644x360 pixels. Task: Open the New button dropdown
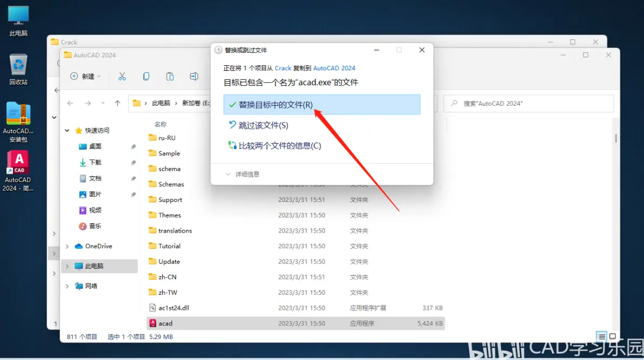[85, 76]
